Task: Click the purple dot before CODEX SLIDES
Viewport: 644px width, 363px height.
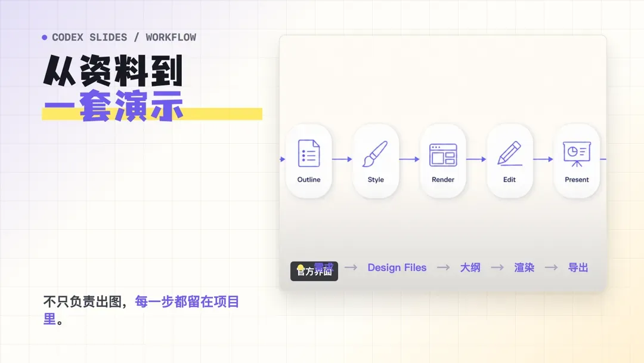Action: pyautogui.click(x=44, y=38)
